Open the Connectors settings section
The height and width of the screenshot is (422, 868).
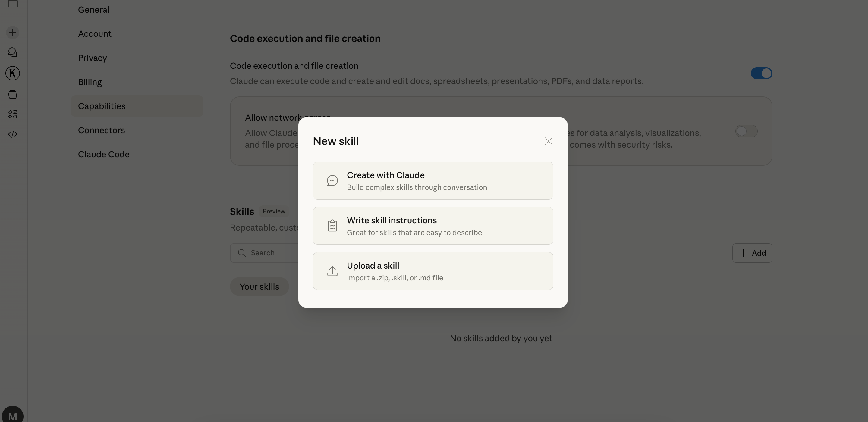(102, 131)
